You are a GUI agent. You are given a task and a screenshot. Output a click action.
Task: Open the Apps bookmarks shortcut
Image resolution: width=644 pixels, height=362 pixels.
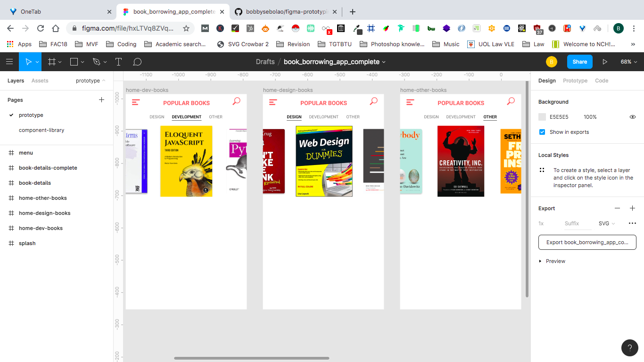pos(19,44)
